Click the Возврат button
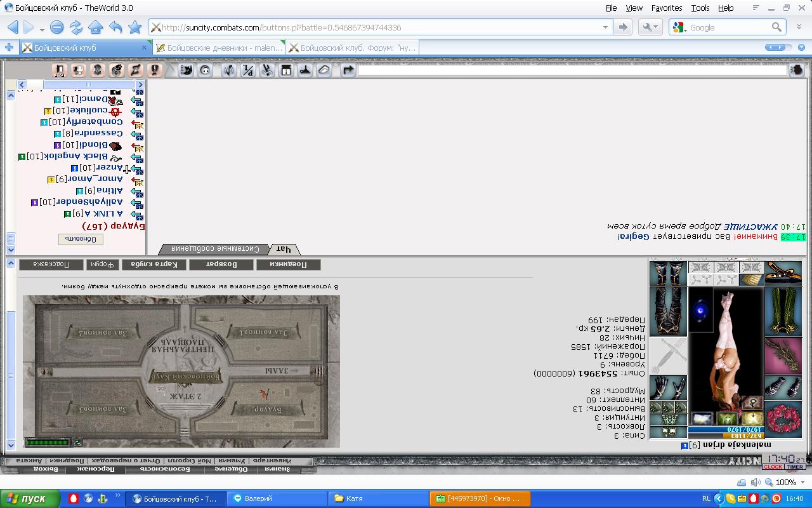Viewport: 812px width, 508px height. 221,264
